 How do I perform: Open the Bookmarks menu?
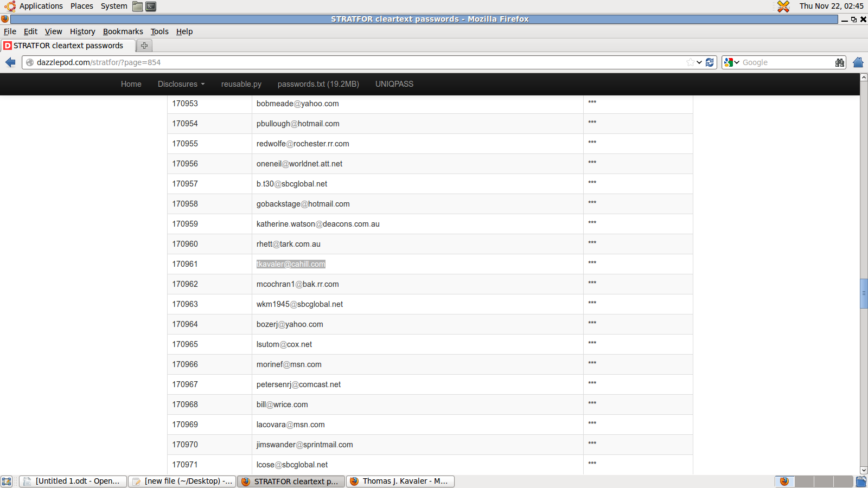123,31
